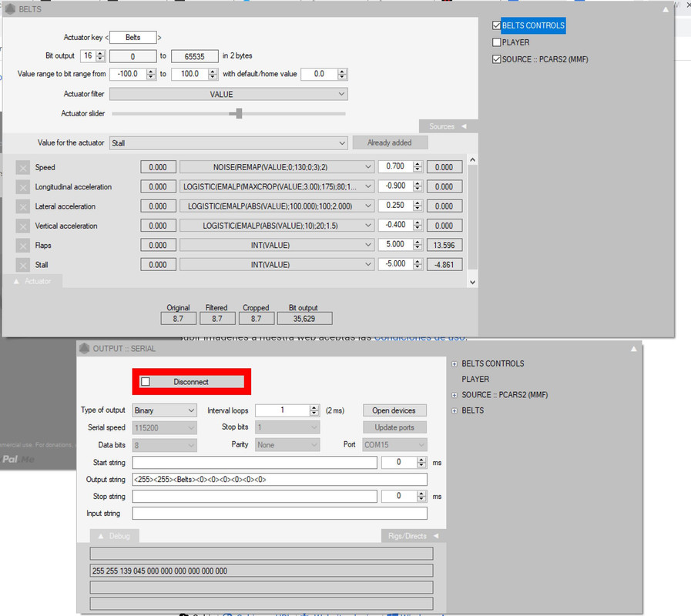
Task: Open Speed filter NOISE(REMAP...) dropdown
Action: (277, 167)
